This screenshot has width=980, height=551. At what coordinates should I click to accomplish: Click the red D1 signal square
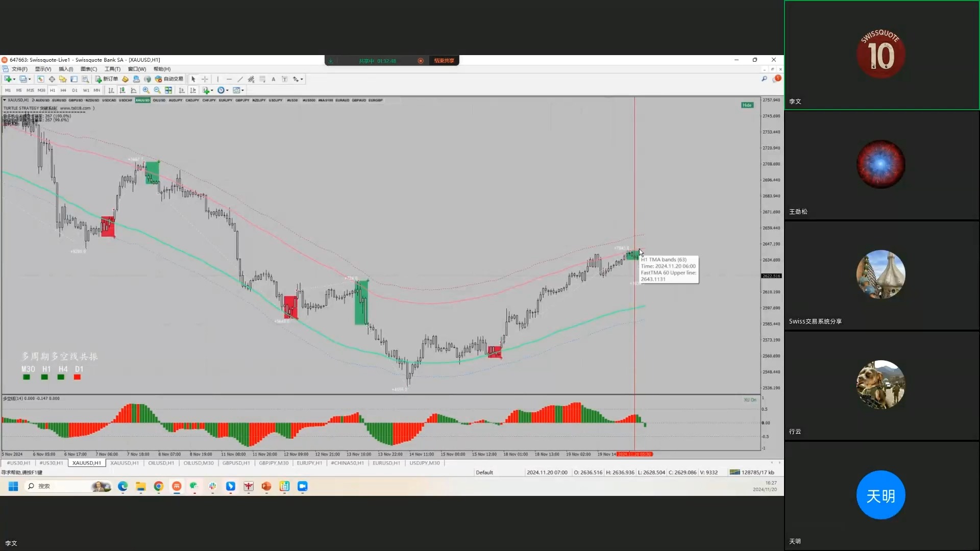point(77,378)
